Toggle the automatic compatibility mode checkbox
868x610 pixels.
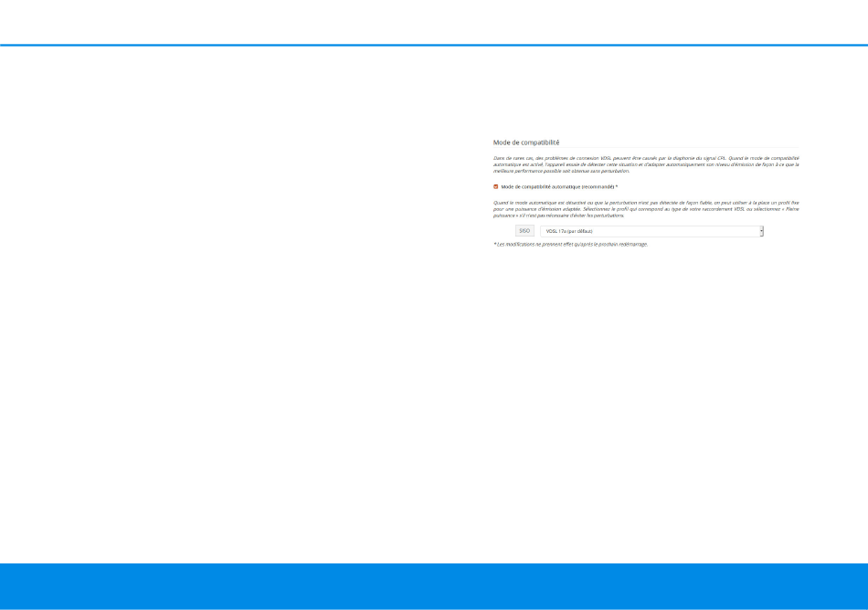[x=495, y=187]
